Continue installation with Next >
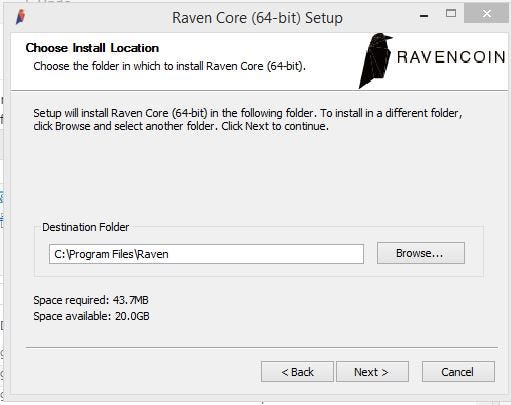 pos(372,372)
